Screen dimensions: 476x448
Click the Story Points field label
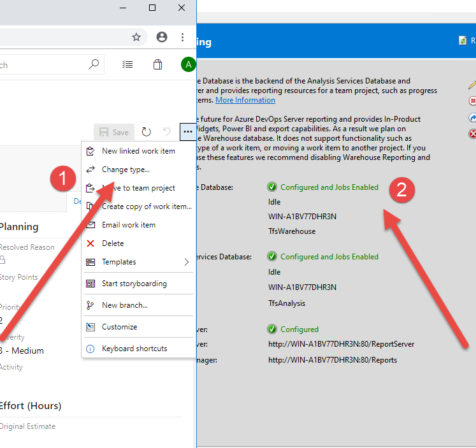(x=19, y=277)
